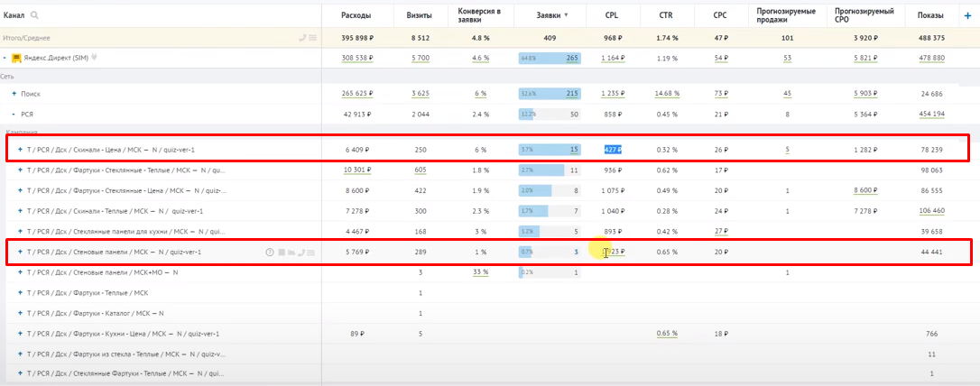Click the Яндекс.Директ yellow channel icon
Screen dimensions: 980x386
click(16, 58)
